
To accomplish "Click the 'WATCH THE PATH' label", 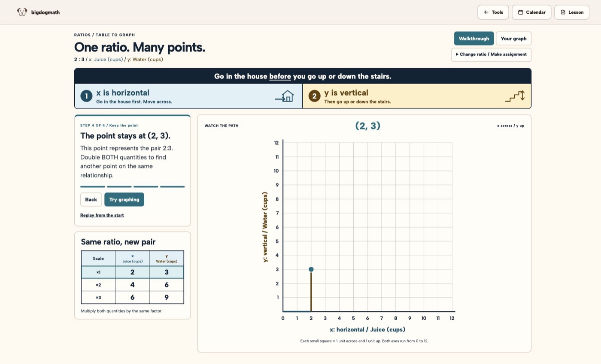I will (222, 126).
